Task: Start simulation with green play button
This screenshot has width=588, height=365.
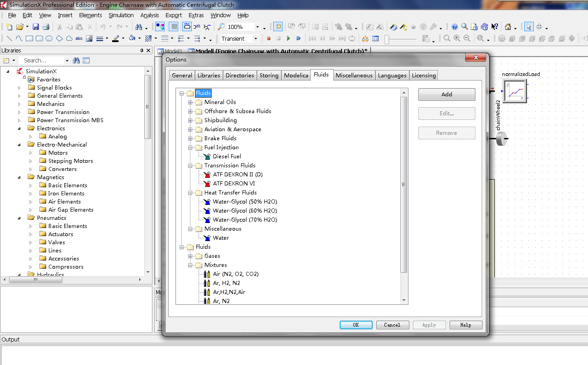Action: pos(289,38)
